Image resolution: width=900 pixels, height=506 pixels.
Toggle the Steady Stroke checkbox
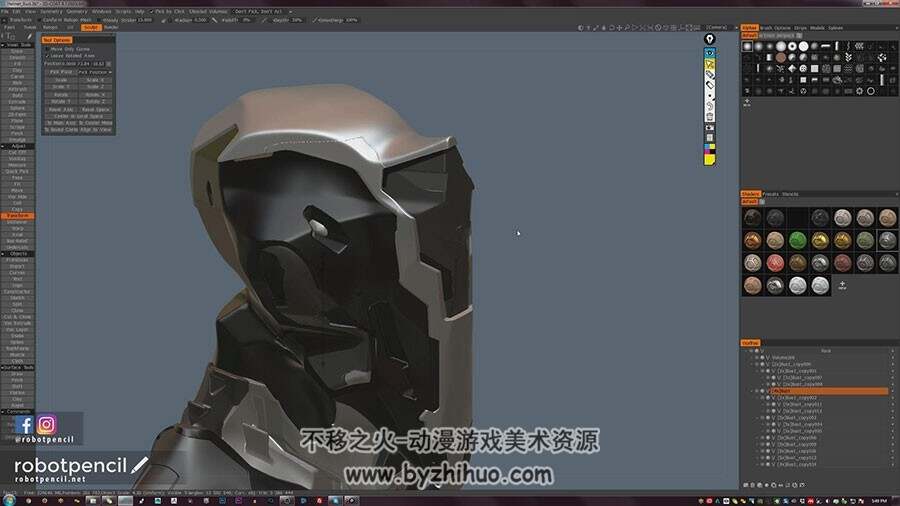click(99, 20)
